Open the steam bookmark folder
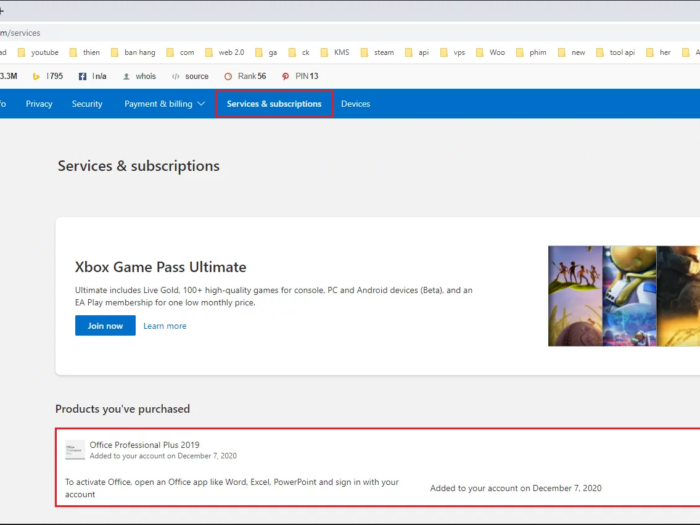 coord(377,52)
